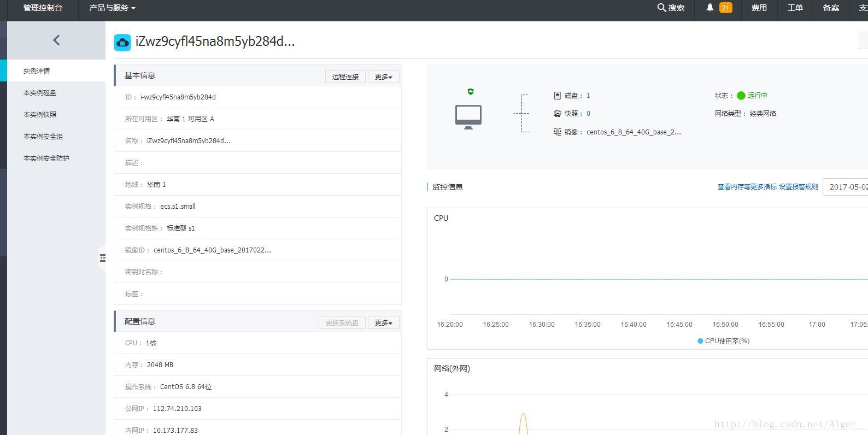Toggle the CPU使用率(%) legend dot
Viewport: 868px width, 435px height.
[x=700, y=341]
